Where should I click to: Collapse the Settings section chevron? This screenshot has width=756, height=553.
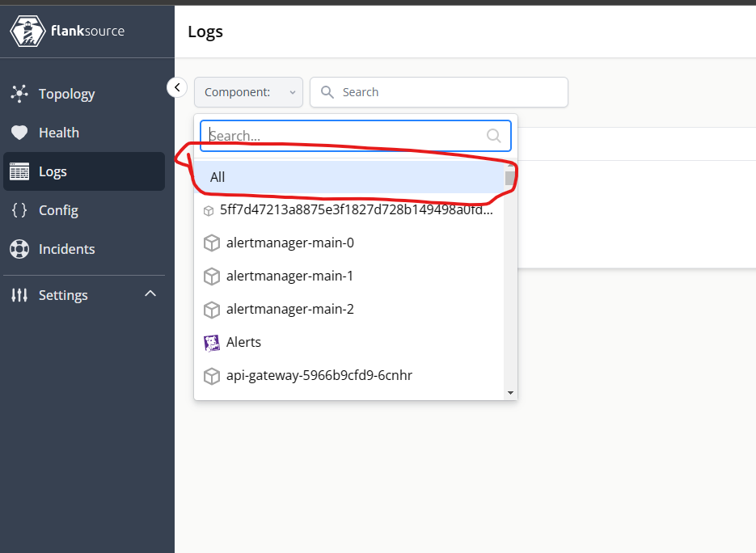click(150, 294)
